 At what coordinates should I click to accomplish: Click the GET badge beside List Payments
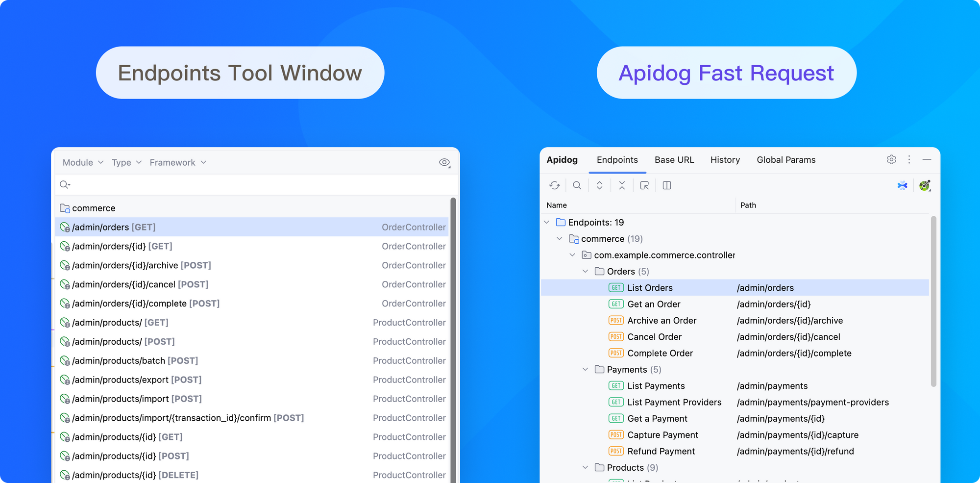pos(616,386)
